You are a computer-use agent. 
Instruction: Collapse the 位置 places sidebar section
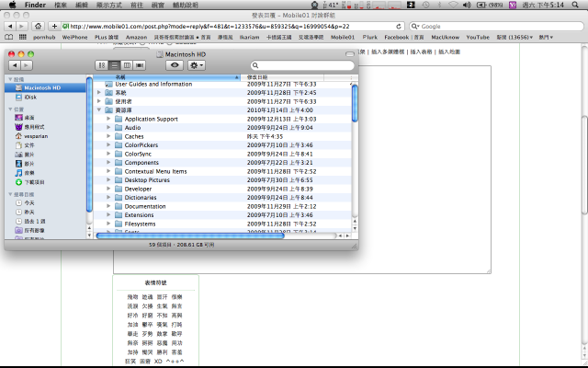click(x=10, y=109)
